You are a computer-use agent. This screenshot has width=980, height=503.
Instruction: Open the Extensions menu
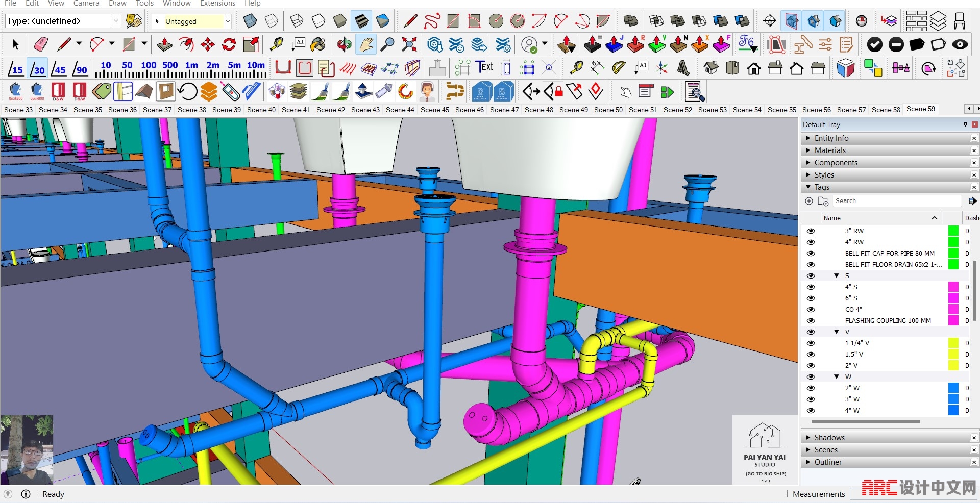click(217, 4)
